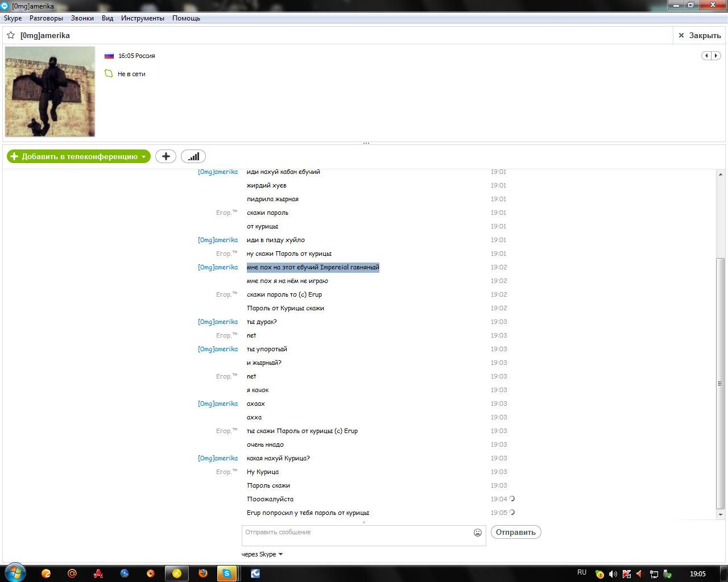Viewport: 728px width, 582px height.
Task: Open the orange browser taskbar icon next to Start
Action: [46, 573]
